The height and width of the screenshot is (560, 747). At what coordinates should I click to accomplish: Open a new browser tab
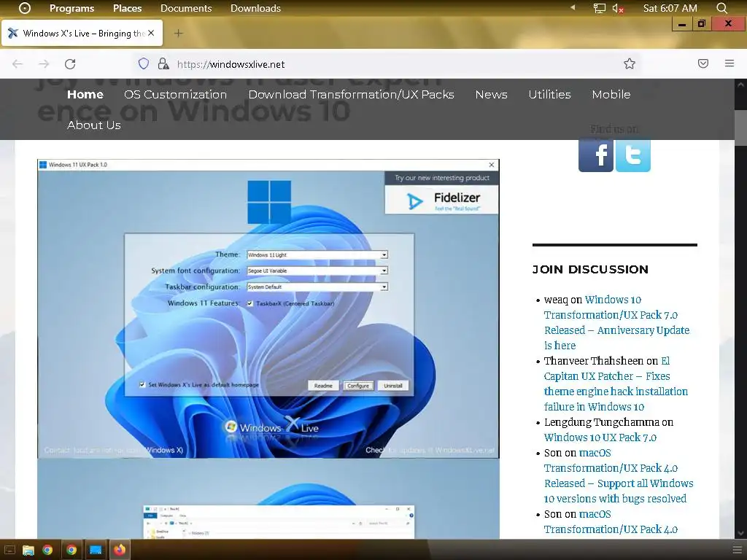point(178,34)
